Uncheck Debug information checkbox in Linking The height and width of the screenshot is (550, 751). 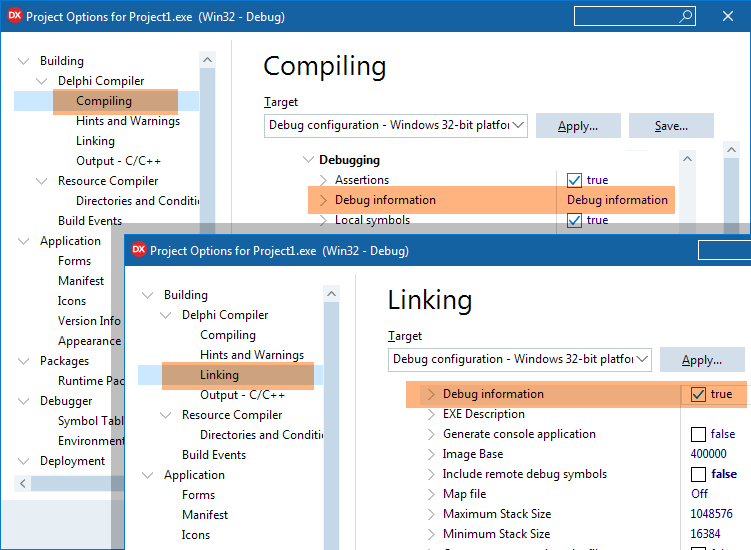pyautogui.click(x=698, y=394)
